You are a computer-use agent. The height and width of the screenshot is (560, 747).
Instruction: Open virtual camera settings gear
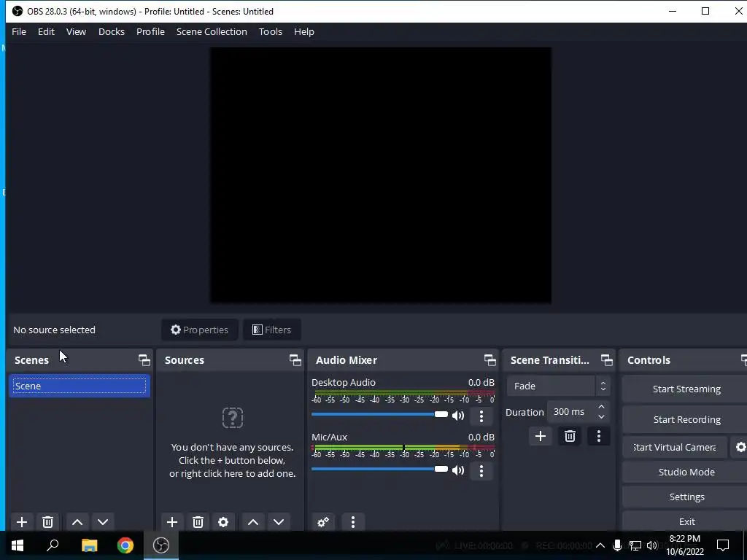click(x=740, y=447)
